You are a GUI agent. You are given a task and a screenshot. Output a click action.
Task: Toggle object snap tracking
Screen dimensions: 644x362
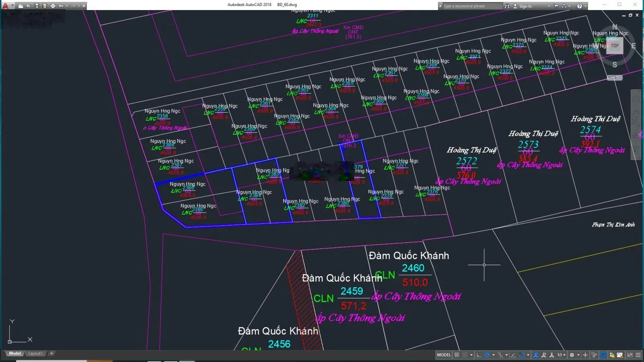(x=513, y=355)
